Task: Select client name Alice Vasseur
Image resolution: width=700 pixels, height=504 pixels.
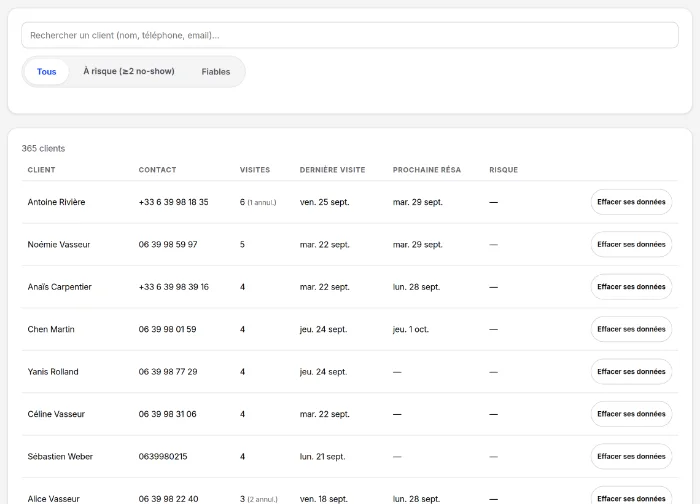Action: 54,499
